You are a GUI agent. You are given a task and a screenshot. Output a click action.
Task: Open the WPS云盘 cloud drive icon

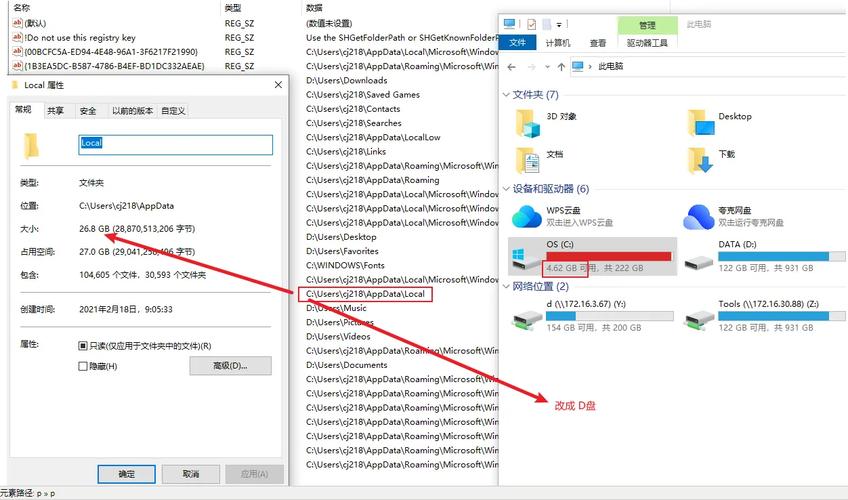tap(527, 216)
